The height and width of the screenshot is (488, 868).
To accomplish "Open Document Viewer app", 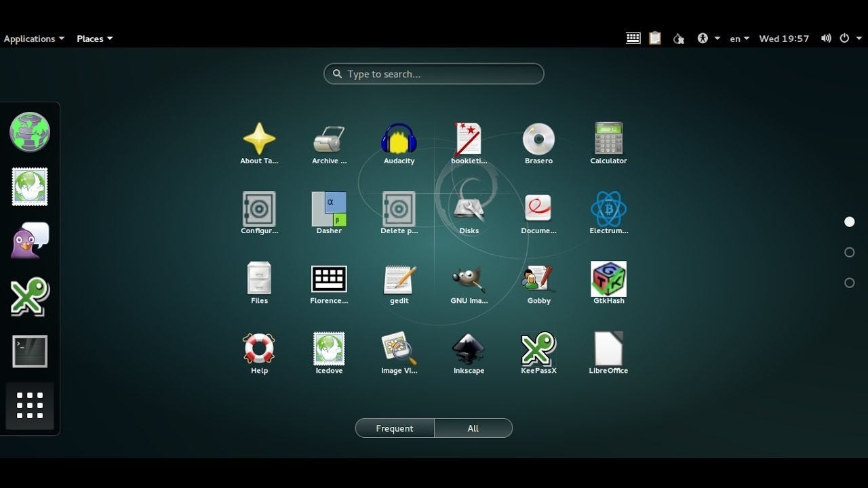I will click(x=538, y=213).
